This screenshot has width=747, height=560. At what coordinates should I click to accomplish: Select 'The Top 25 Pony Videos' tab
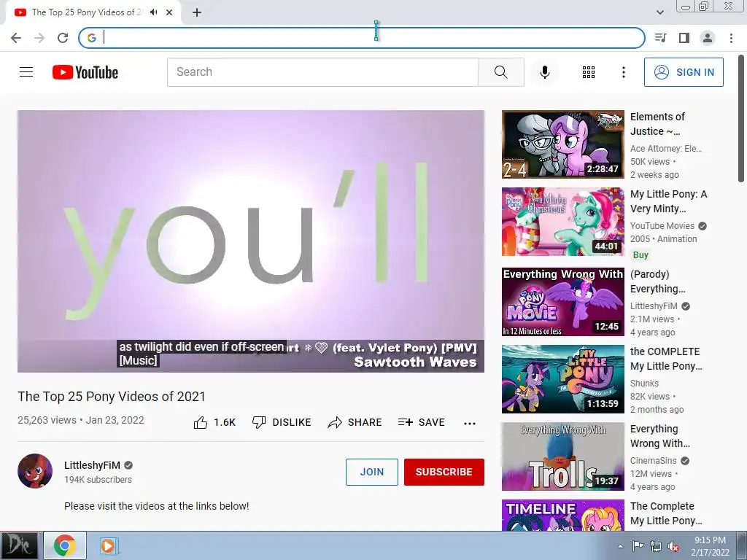point(87,12)
